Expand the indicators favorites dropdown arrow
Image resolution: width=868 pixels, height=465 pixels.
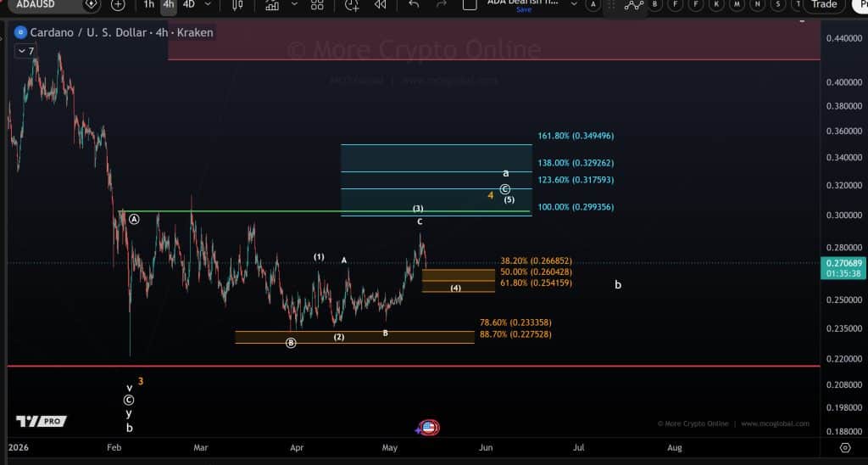coord(294,4)
